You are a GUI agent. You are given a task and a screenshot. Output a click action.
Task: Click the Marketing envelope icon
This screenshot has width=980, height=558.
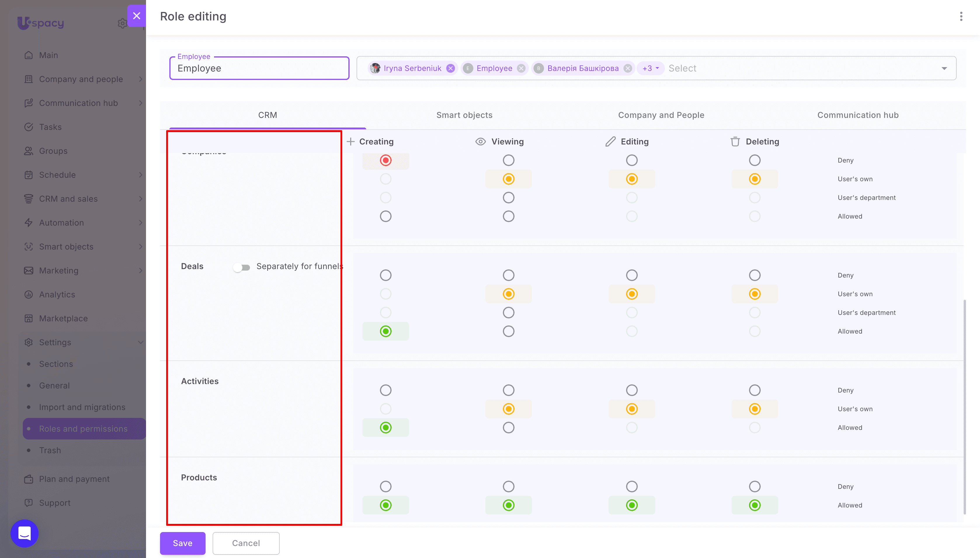pyautogui.click(x=29, y=271)
